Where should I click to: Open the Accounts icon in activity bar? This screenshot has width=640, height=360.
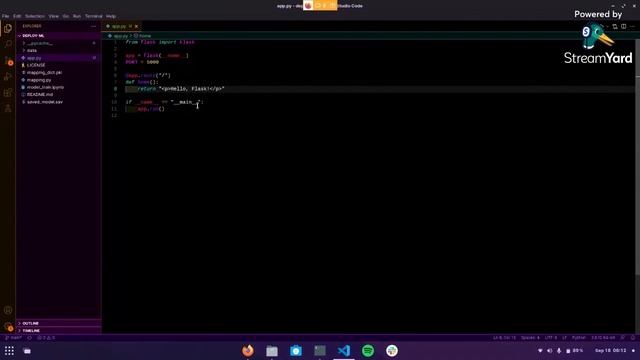click(x=8, y=310)
